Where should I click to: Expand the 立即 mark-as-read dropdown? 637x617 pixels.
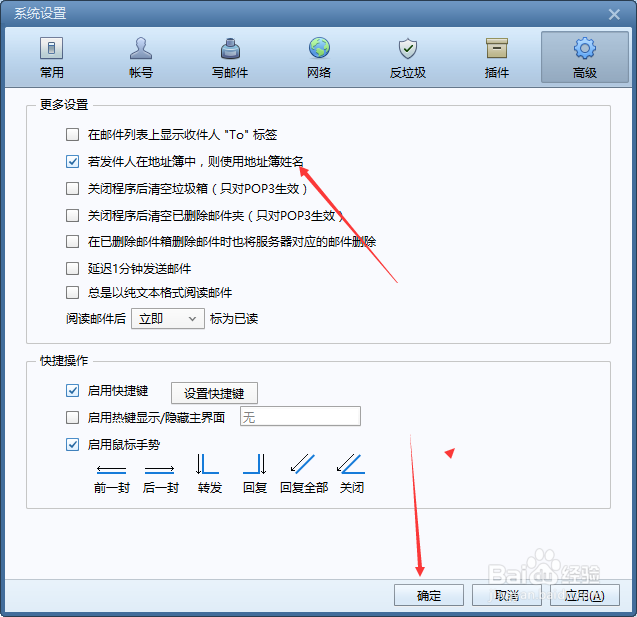point(168,319)
